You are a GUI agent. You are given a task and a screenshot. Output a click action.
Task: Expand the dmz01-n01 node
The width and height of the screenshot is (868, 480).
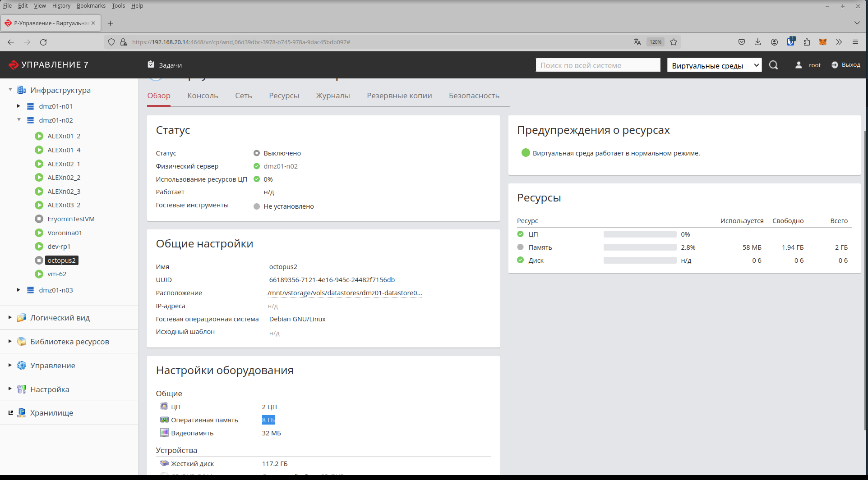(18, 106)
